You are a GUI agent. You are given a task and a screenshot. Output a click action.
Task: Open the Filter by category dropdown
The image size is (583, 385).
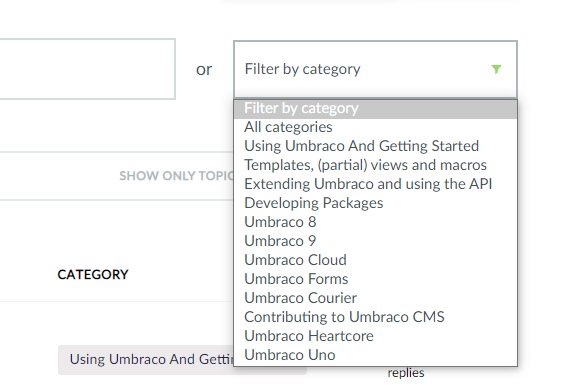(x=375, y=69)
